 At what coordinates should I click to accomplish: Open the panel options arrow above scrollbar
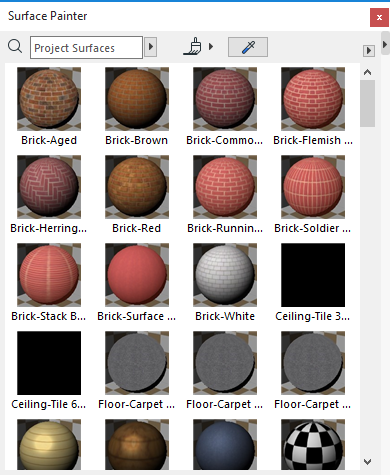(x=369, y=51)
